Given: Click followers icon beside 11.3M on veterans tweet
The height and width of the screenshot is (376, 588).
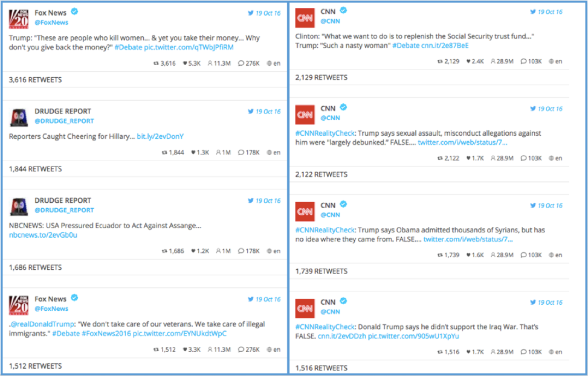Looking at the screenshot, I should pyautogui.click(x=210, y=349).
